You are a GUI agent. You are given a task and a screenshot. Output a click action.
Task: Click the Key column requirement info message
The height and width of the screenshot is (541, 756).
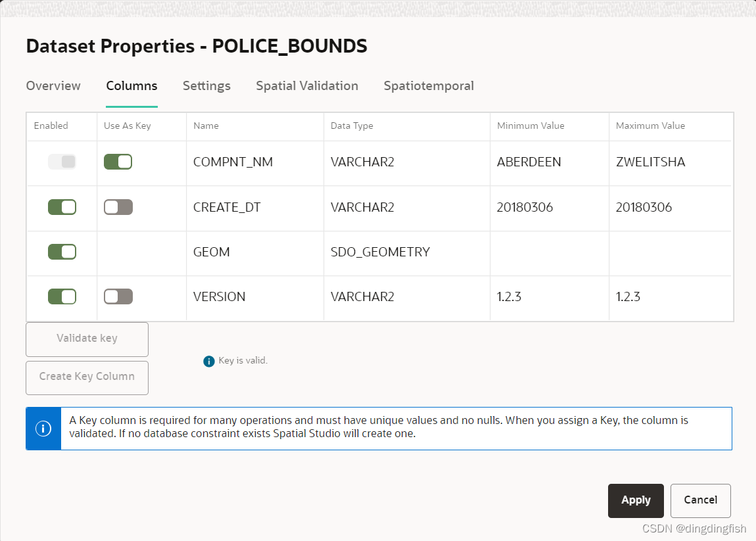(379, 427)
